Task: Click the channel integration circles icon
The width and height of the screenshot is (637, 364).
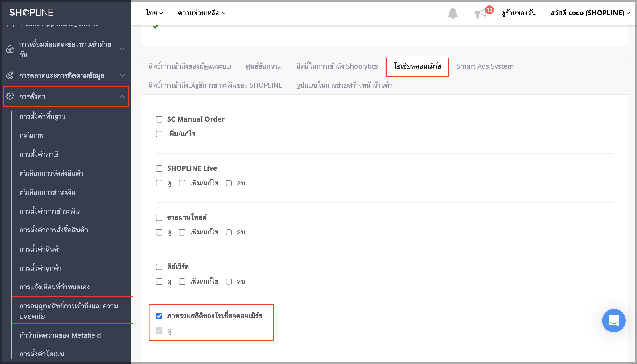Action: (x=10, y=49)
